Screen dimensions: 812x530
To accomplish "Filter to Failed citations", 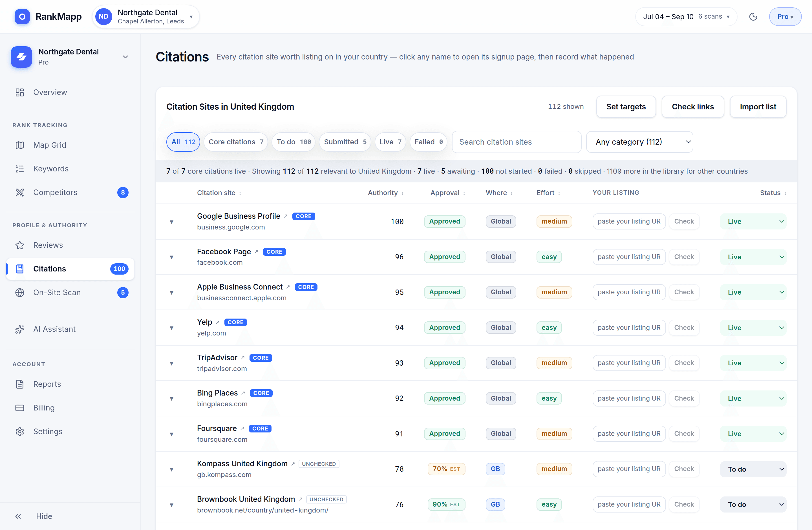I will coord(429,142).
